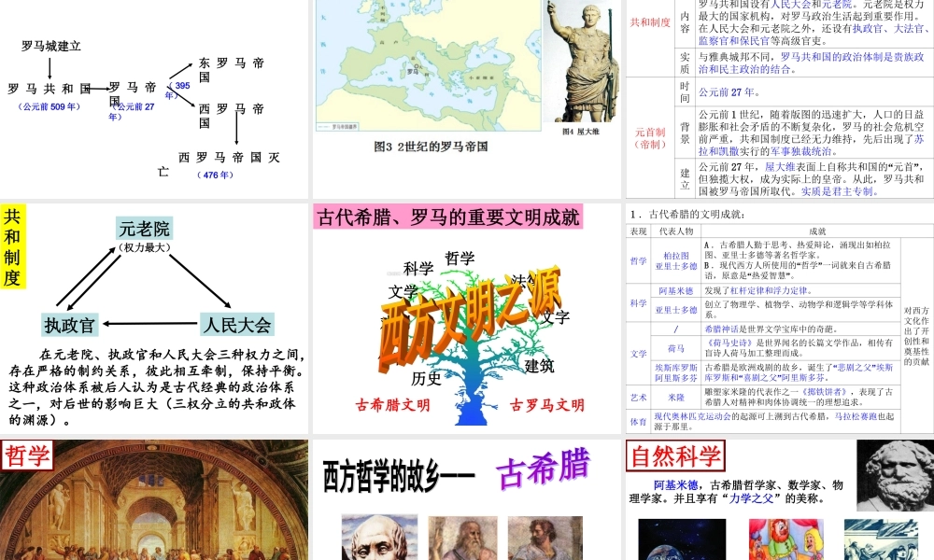Click '建筑' label at tree's right
The height and width of the screenshot is (560, 934).
[540, 366]
